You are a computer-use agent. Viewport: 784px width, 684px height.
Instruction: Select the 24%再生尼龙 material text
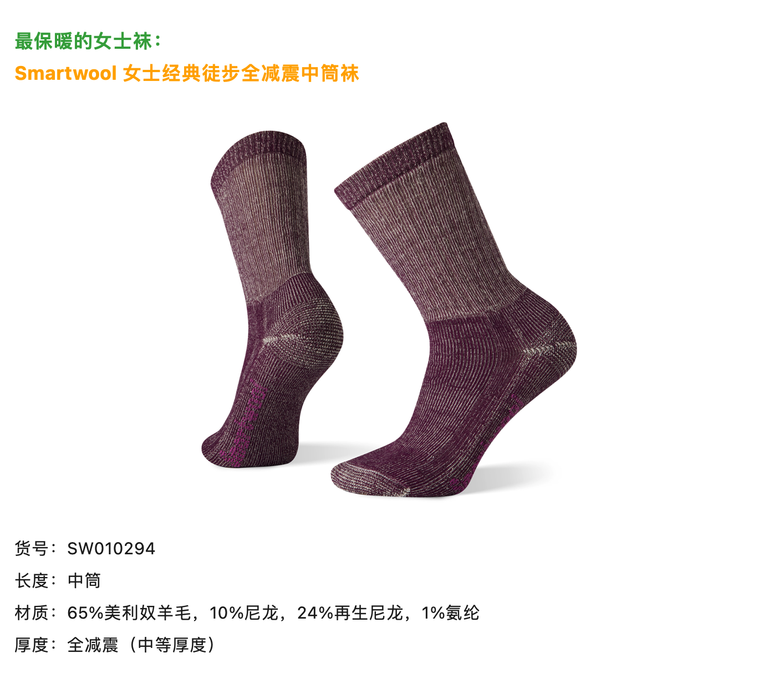coord(350,613)
